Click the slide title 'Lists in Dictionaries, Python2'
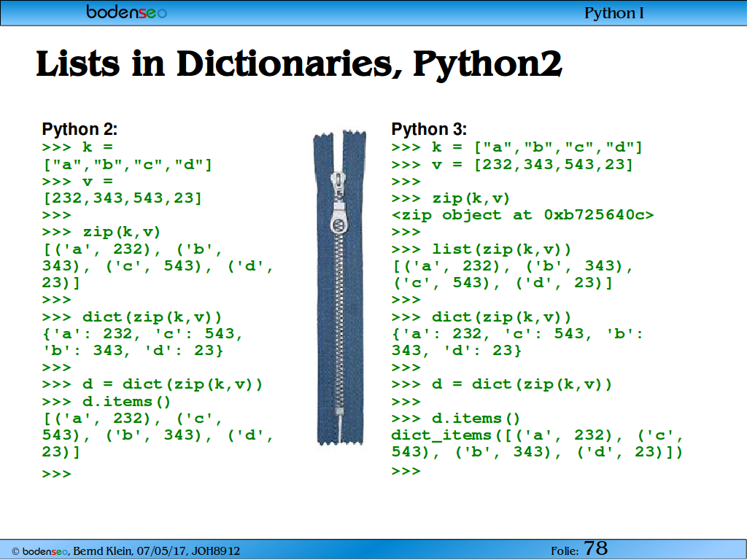 [x=299, y=64]
